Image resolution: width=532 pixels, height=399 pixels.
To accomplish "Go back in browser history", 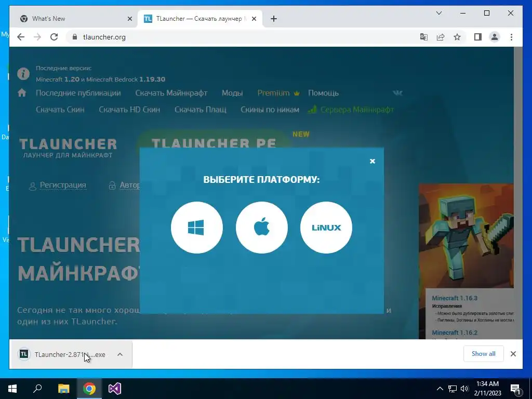I will tap(21, 37).
